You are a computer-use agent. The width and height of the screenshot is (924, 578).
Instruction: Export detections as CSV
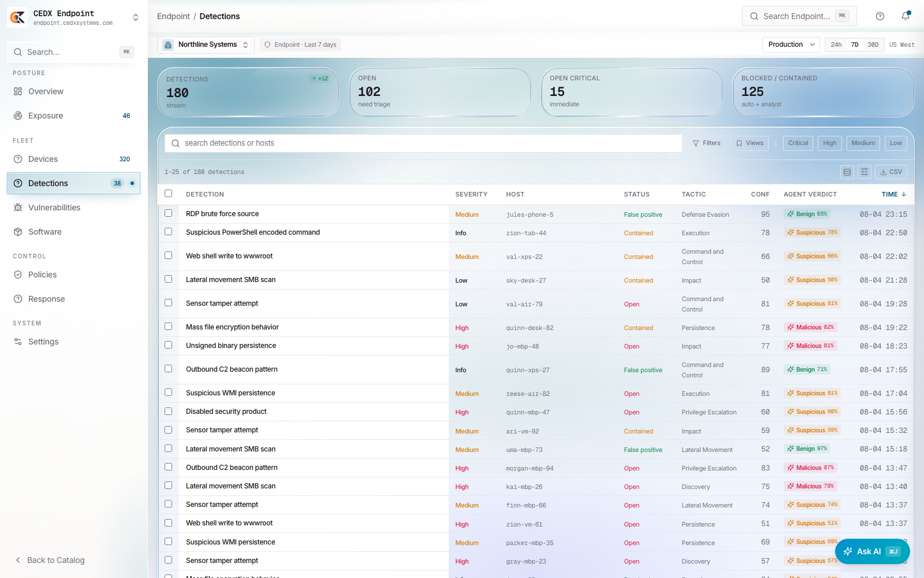(x=891, y=172)
